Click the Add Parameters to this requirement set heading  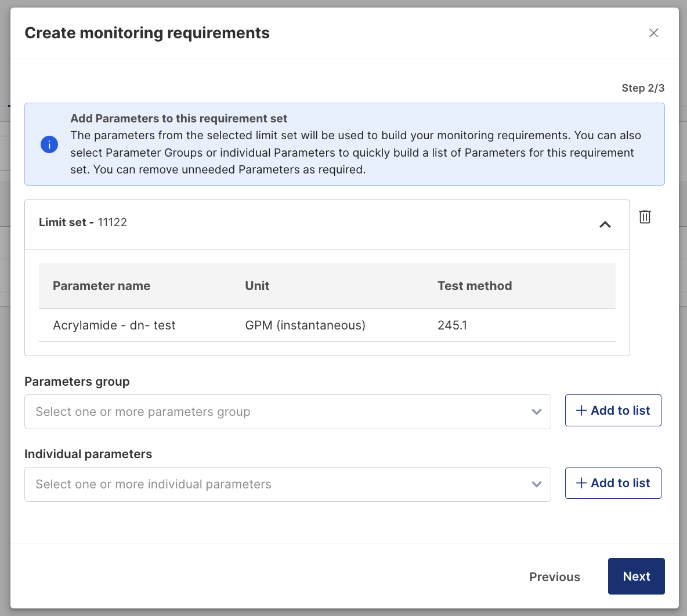(x=179, y=119)
